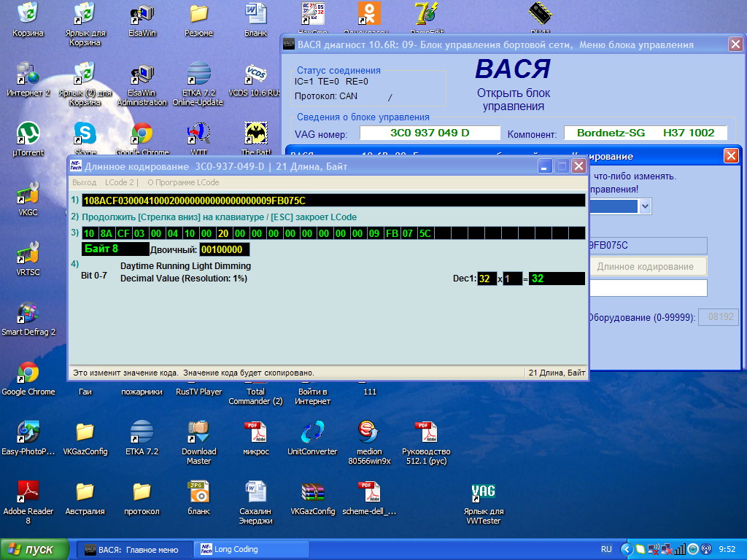Select byte 8 value 20
This screenshot has width=747, height=560.
click(223, 233)
